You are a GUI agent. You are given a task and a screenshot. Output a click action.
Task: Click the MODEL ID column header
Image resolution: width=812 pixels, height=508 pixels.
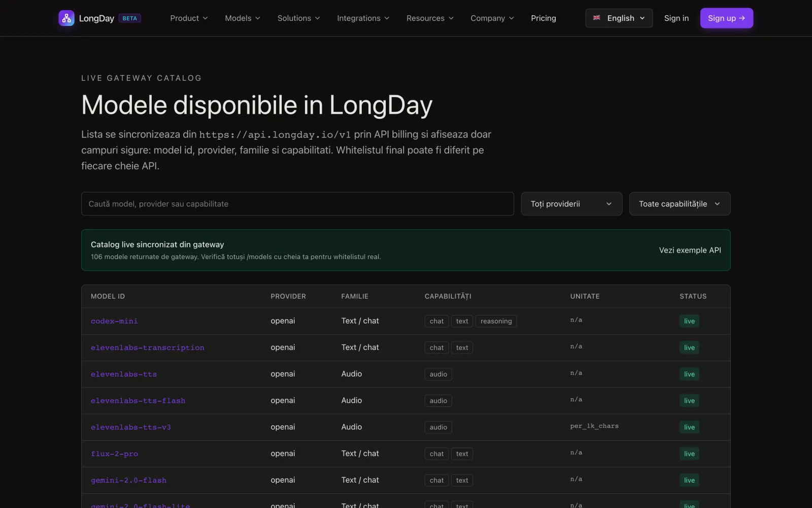(x=108, y=296)
